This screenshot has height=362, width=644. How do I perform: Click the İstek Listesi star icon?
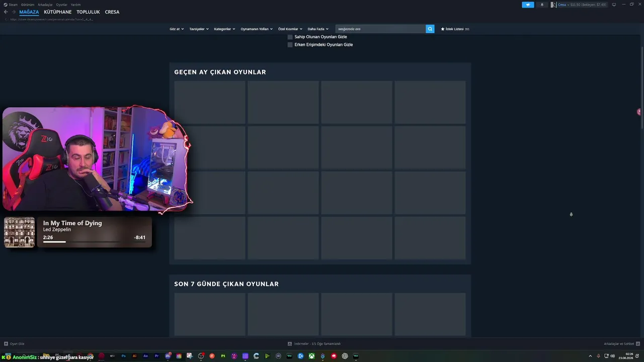pyautogui.click(x=443, y=29)
